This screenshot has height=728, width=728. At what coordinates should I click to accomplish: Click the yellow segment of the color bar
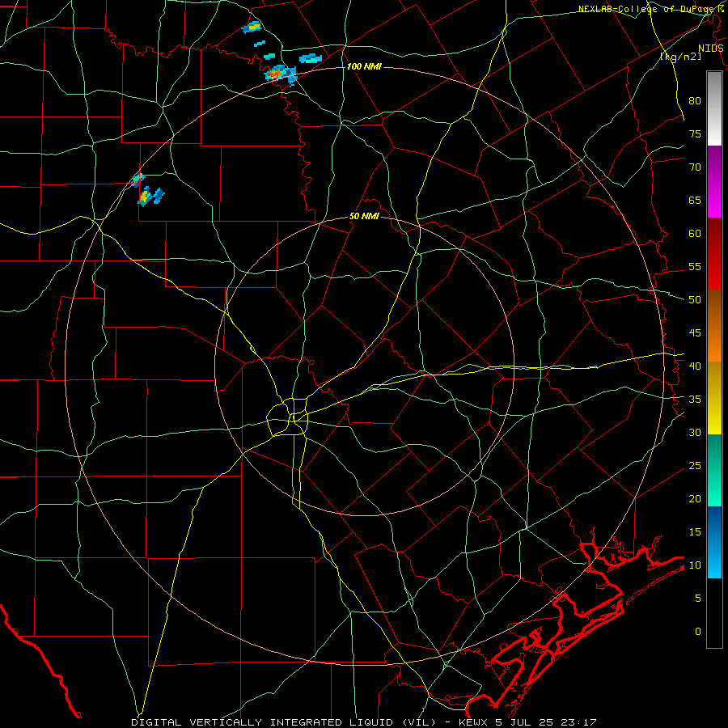tap(714, 398)
